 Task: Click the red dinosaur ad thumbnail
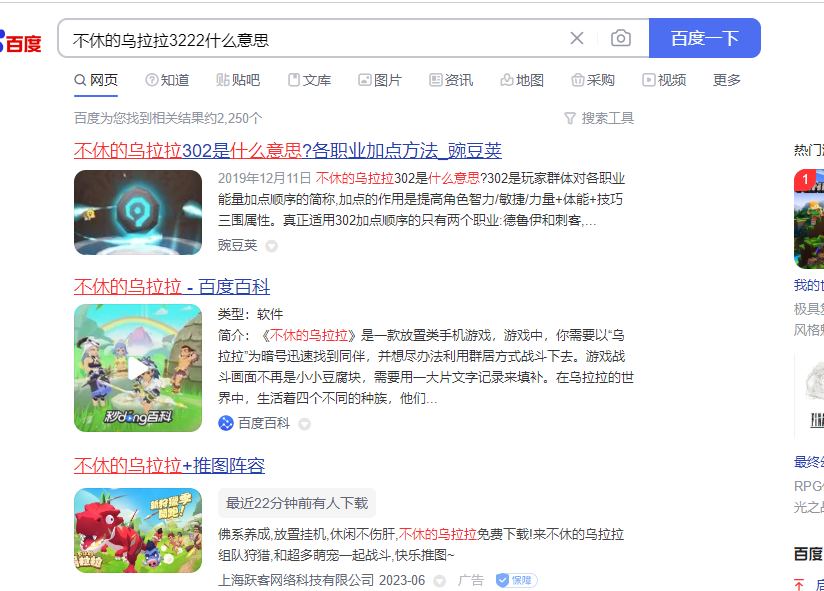tap(138, 530)
